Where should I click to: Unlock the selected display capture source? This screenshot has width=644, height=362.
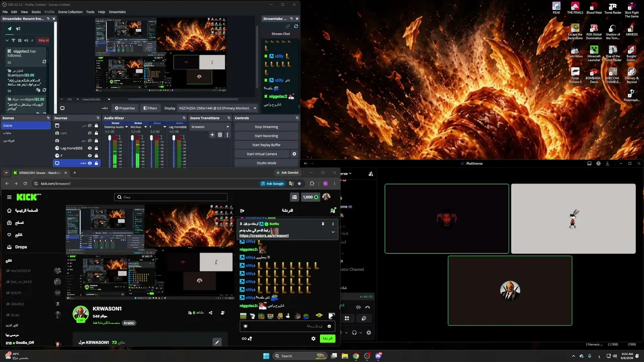pos(96,163)
